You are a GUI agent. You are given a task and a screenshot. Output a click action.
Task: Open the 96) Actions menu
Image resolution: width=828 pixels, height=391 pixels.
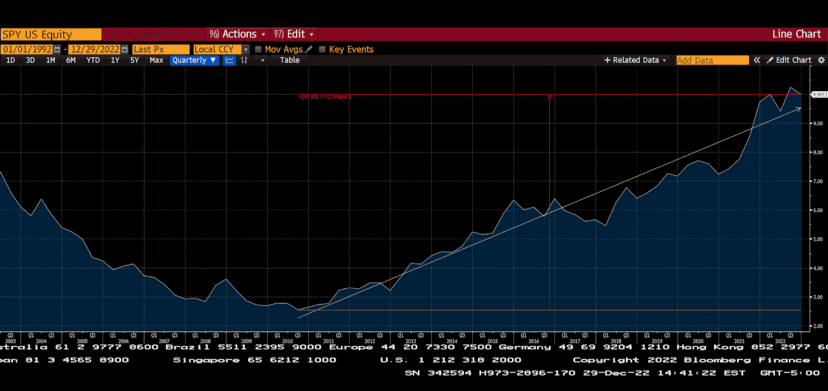(237, 34)
